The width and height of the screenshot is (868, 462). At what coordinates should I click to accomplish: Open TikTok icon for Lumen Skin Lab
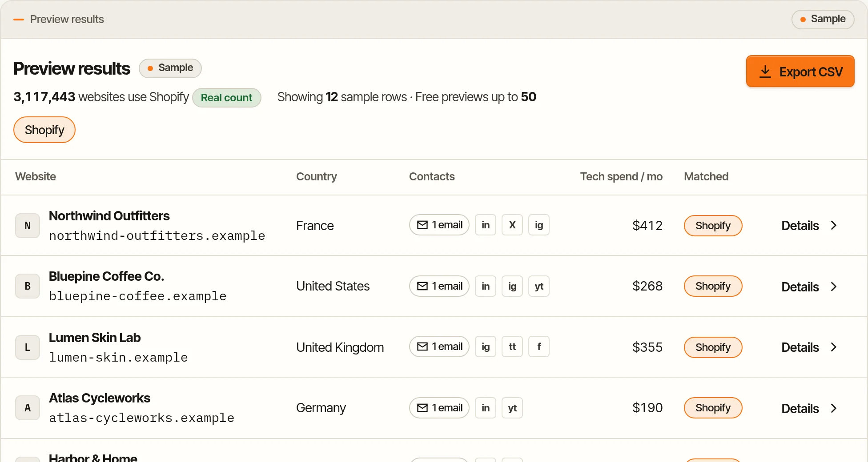[x=512, y=347]
